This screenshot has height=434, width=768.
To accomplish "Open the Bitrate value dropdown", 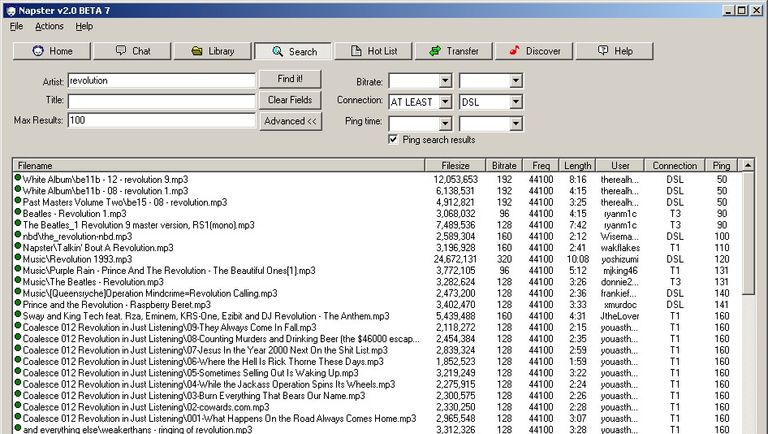I will (x=515, y=81).
